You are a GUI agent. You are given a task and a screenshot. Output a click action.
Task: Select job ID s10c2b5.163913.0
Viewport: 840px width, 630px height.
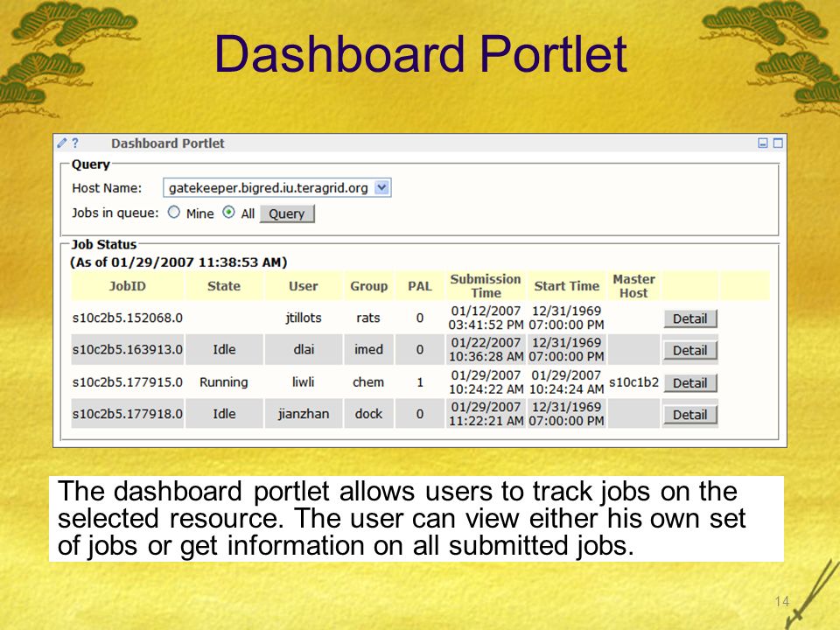click(128, 349)
